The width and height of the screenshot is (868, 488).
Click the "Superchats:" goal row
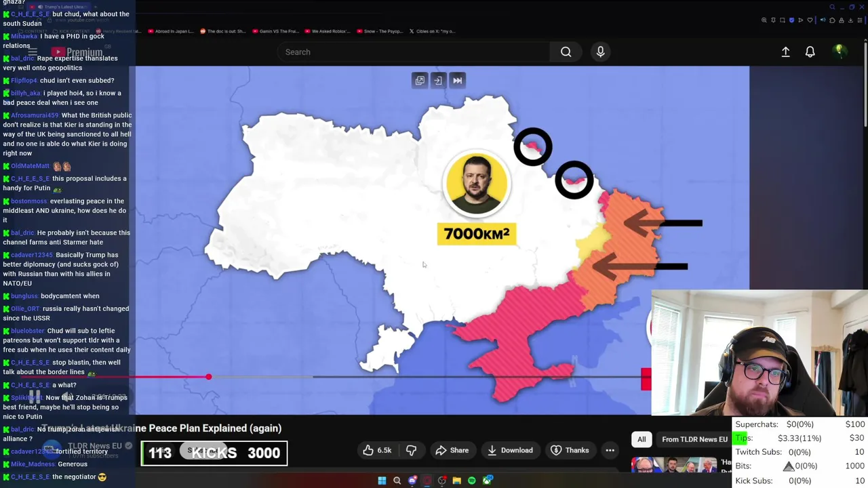coord(800,424)
